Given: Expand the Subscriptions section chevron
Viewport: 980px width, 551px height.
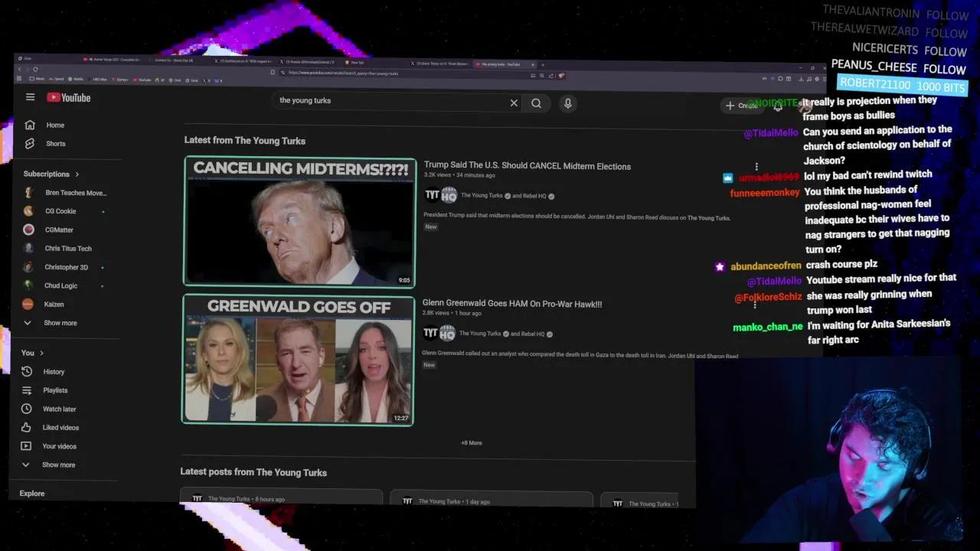Looking at the screenshot, I should [77, 174].
